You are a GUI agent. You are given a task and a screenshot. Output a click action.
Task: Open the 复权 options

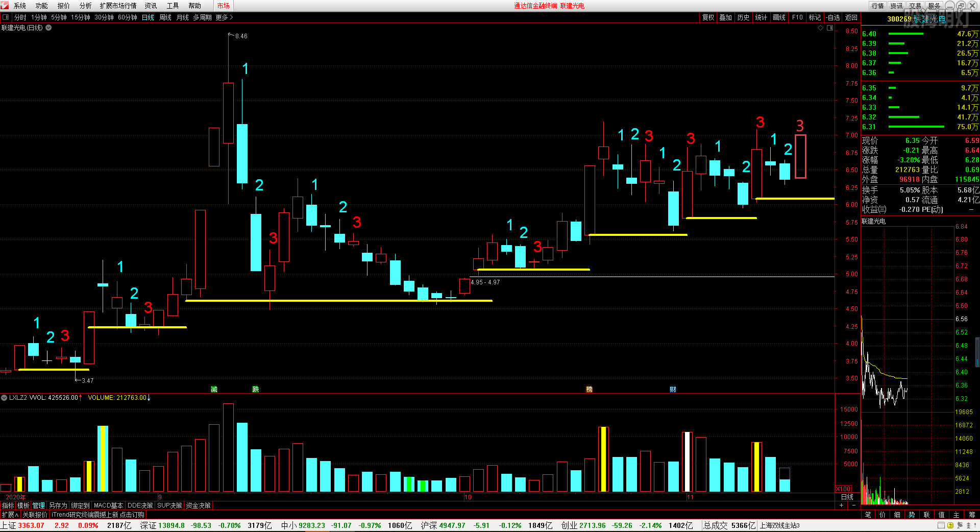pos(708,17)
